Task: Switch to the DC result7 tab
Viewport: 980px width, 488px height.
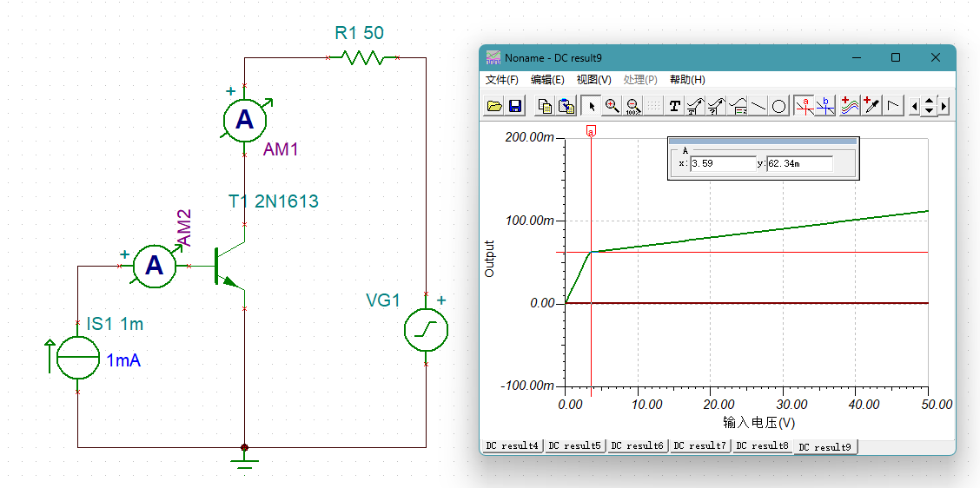Action: pos(699,445)
